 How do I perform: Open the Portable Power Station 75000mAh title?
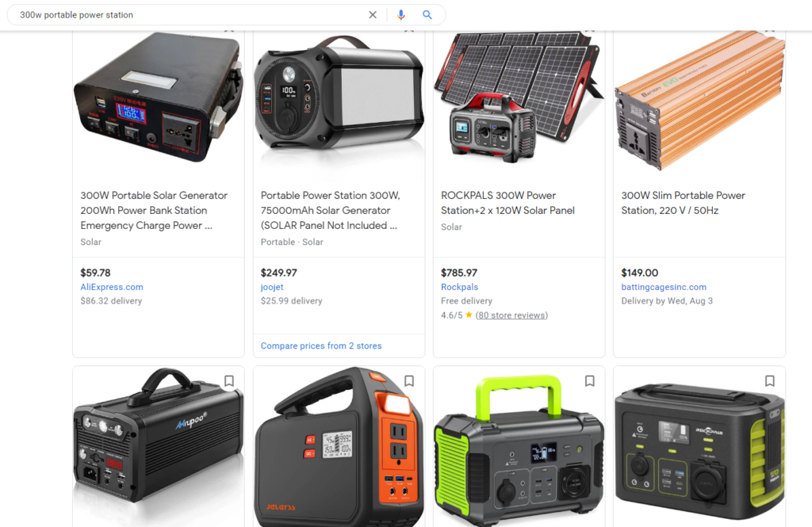(x=330, y=210)
